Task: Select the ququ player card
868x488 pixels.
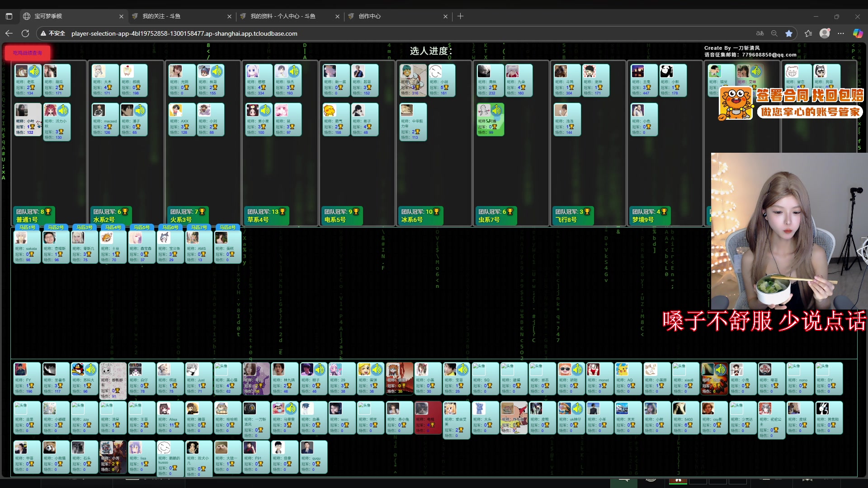Action: coord(313,457)
